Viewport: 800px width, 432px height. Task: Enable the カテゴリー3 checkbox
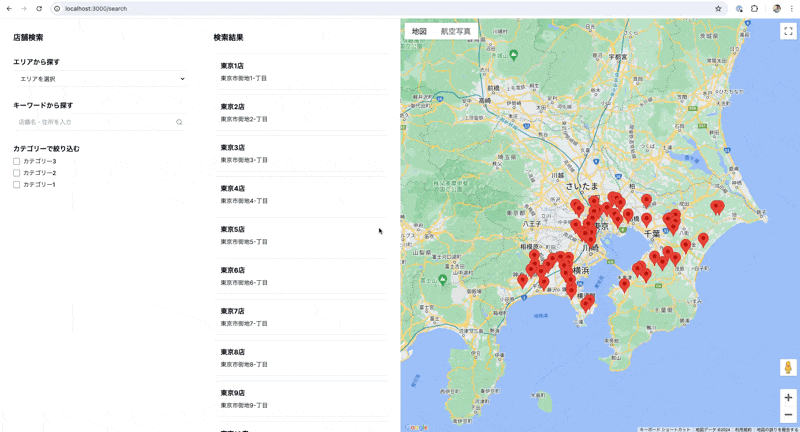pos(17,161)
